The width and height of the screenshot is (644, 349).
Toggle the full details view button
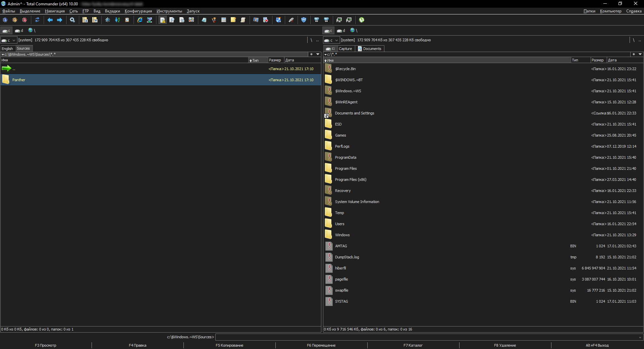(172, 20)
